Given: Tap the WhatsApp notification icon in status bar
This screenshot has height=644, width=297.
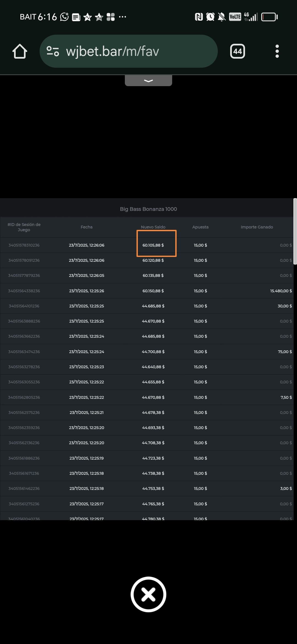Looking at the screenshot, I should (64, 17).
